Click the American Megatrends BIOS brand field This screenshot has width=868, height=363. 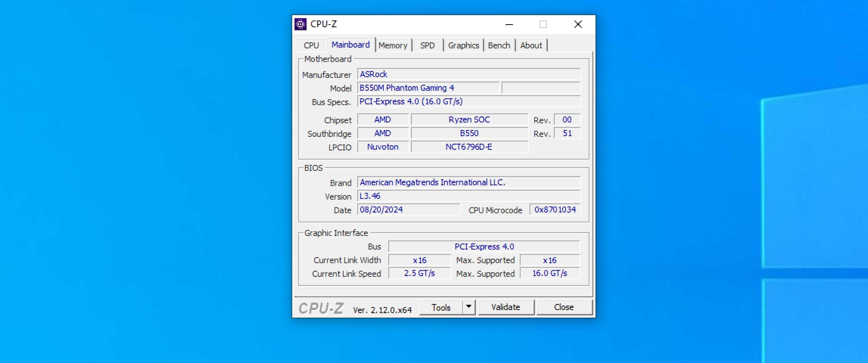[x=469, y=182]
